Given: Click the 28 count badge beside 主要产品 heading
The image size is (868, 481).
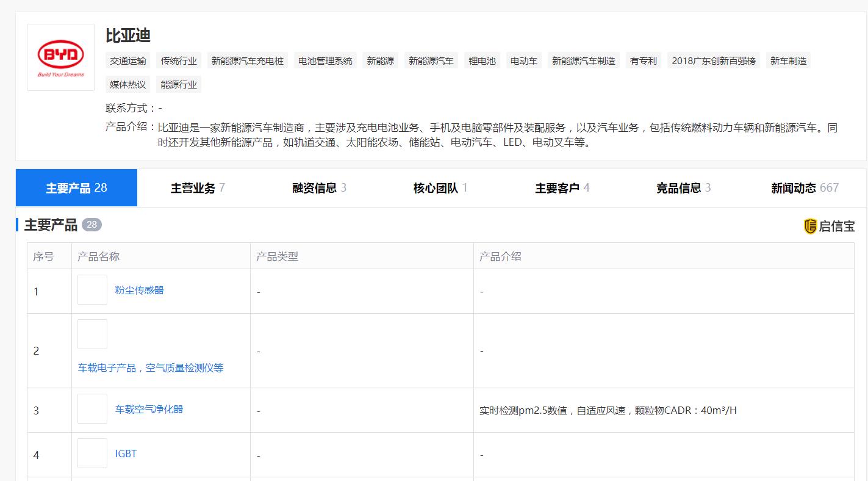Looking at the screenshot, I should point(91,225).
